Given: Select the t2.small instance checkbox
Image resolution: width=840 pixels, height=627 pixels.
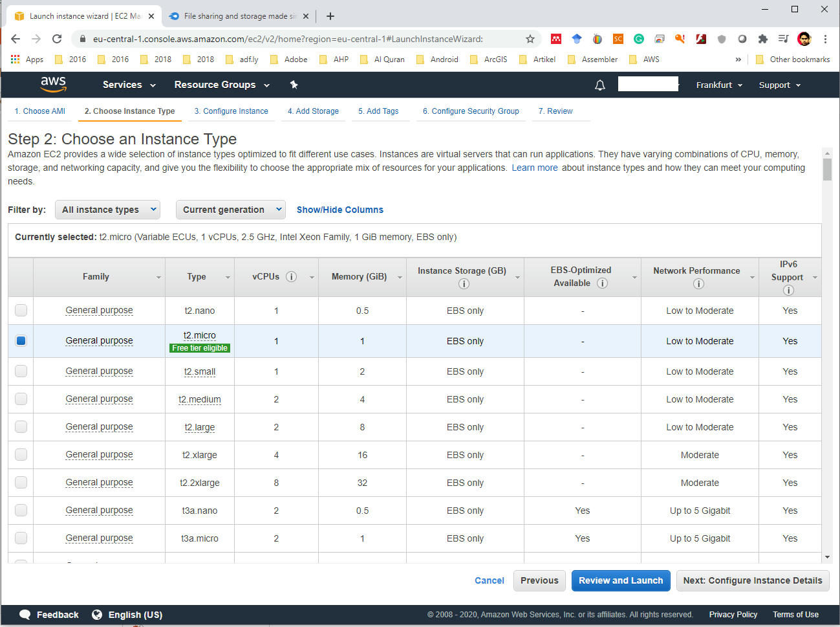Looking at the screenshot, I should (21, 371).
